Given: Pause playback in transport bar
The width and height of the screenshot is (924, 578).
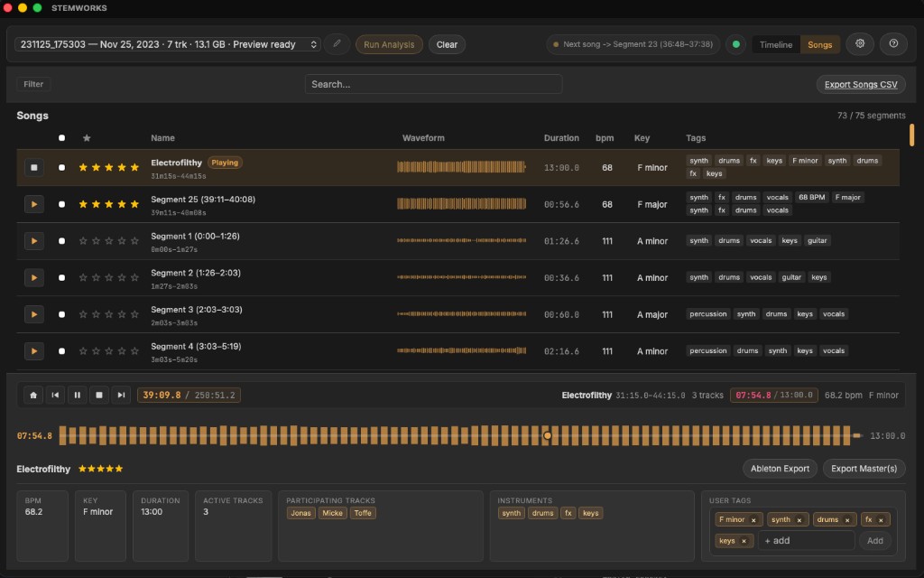Looking at the screenshot, I should [x=78, y=396].
